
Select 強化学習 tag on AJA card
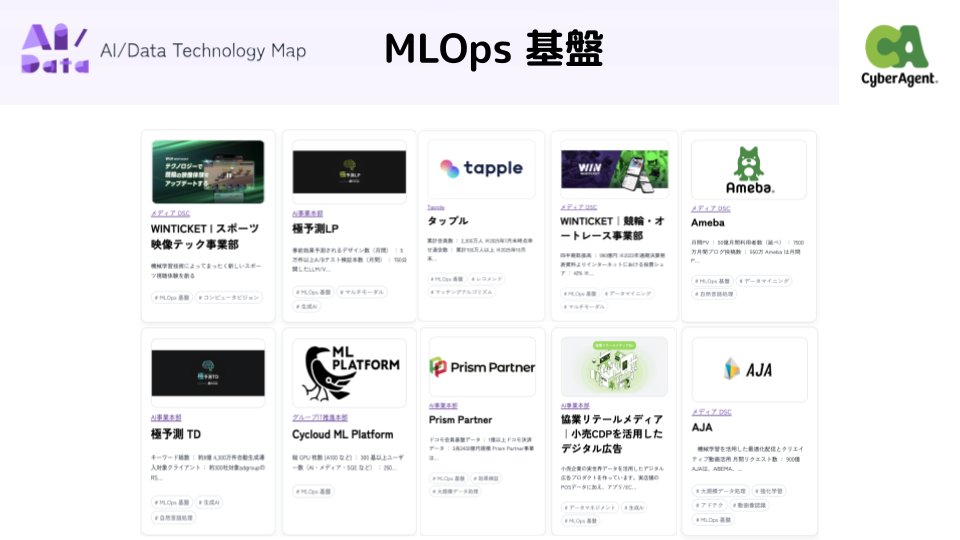coord(769,491)
